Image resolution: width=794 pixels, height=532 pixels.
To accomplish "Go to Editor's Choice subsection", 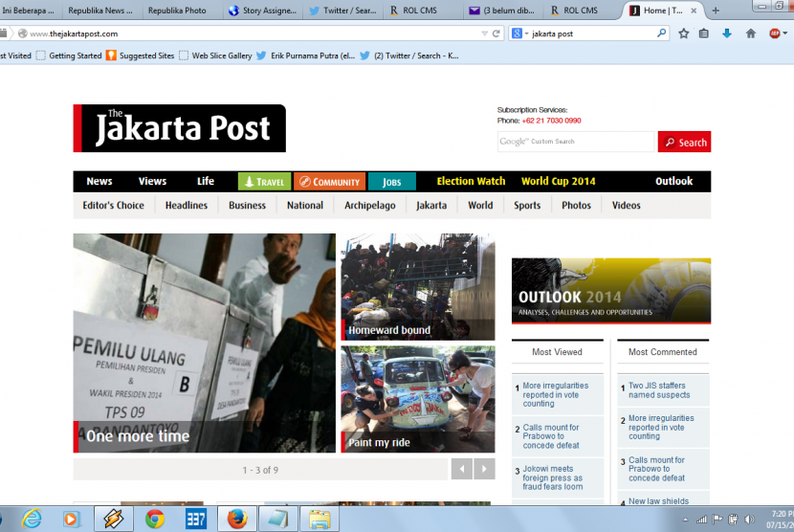I will tap(114, 205).
